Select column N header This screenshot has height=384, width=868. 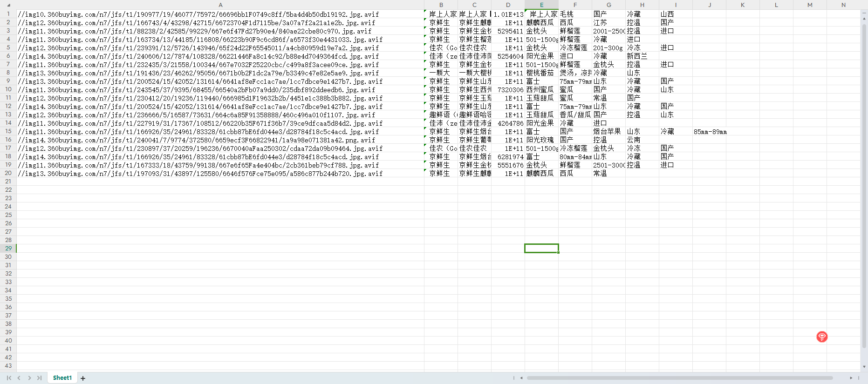[x=843, y=5]
